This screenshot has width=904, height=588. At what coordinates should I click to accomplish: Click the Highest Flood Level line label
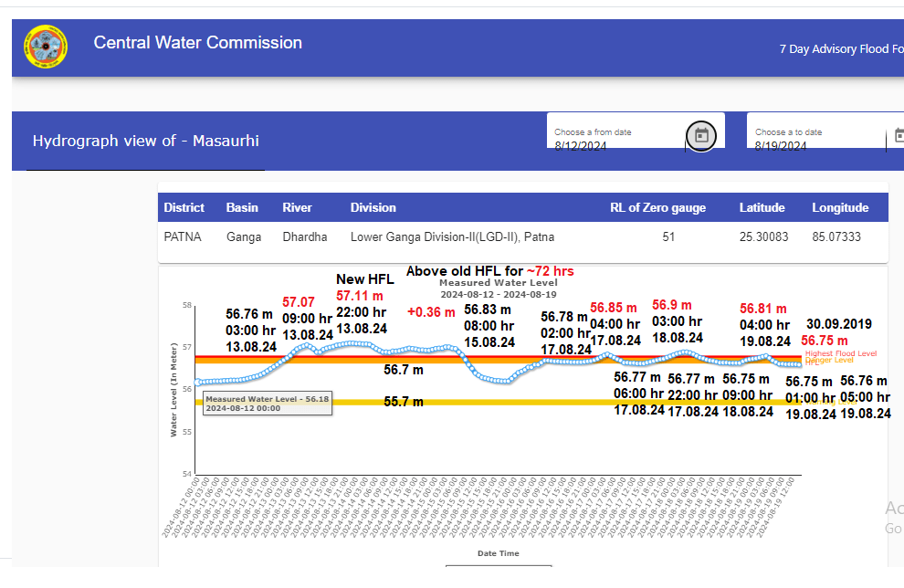click(840, 353)
